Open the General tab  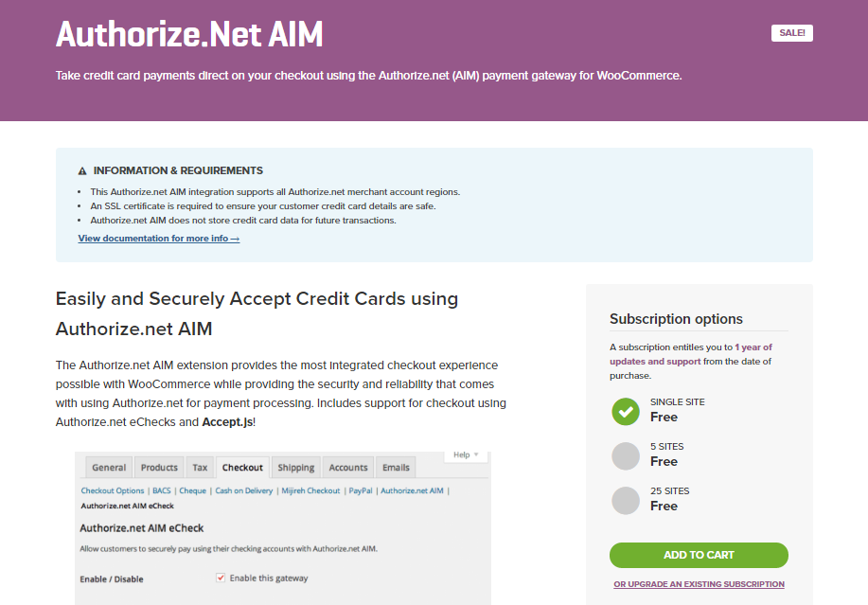click(109, 467)
